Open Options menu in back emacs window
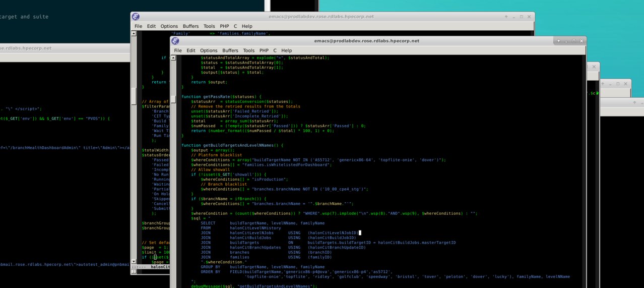 (169, 26)
